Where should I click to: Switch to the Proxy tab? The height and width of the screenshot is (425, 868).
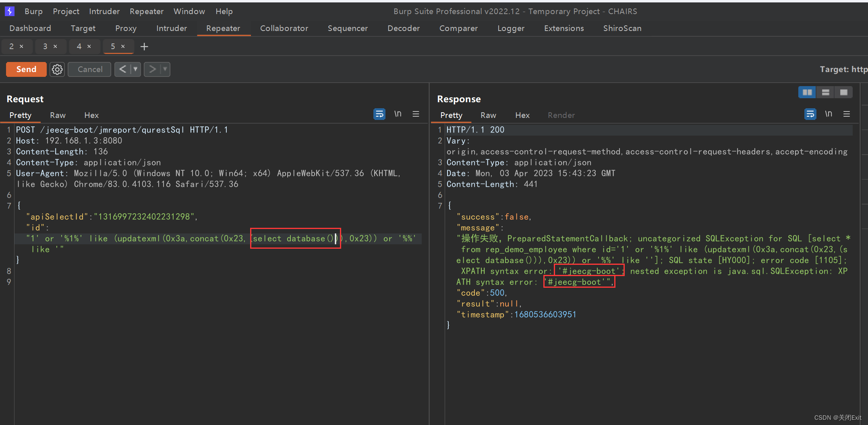[x=126, y=28]
